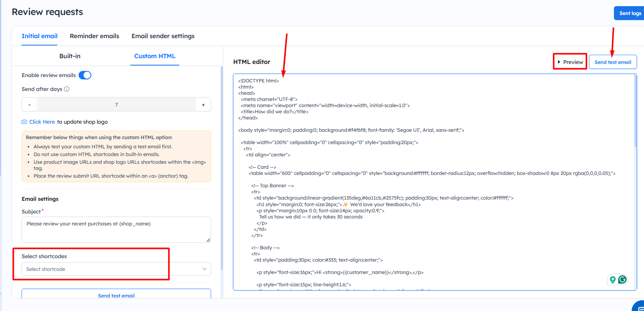Click into the Subject text field
644x311 pixels.
[116, 229]
